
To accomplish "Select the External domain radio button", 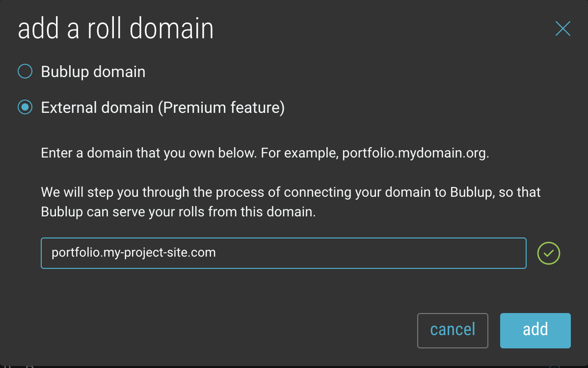I will point(25,107).
